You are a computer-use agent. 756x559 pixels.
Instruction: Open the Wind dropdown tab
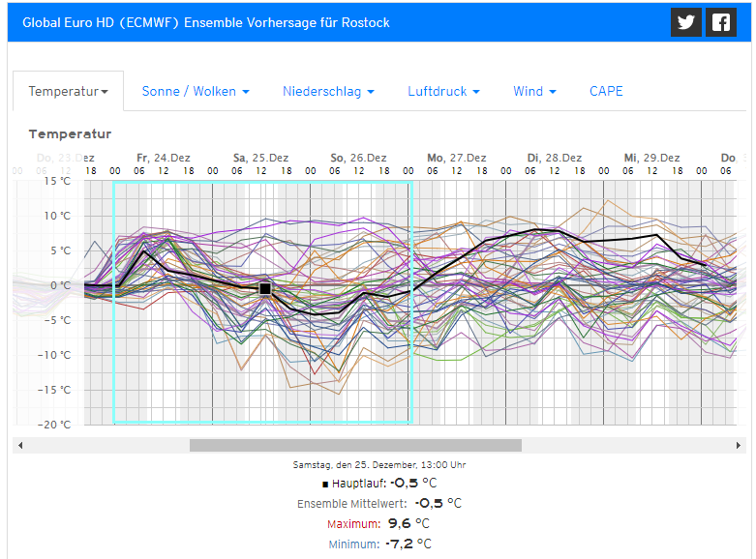click(535, 91)
